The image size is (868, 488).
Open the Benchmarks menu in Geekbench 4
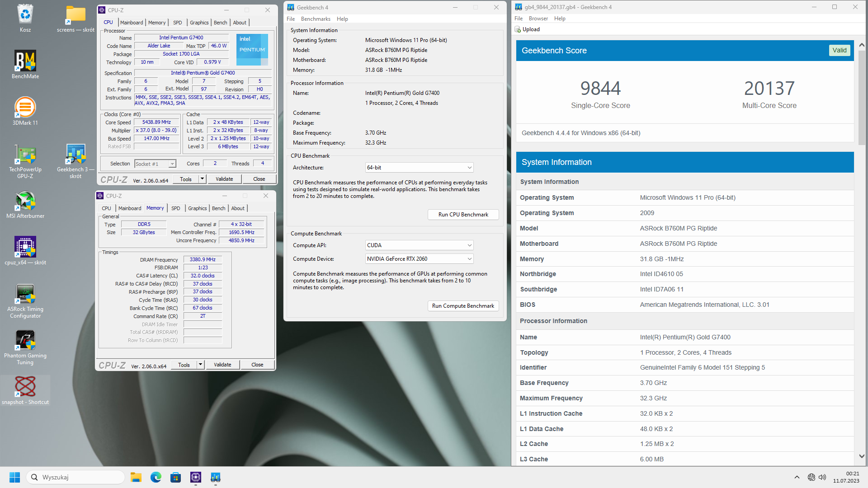316,19
